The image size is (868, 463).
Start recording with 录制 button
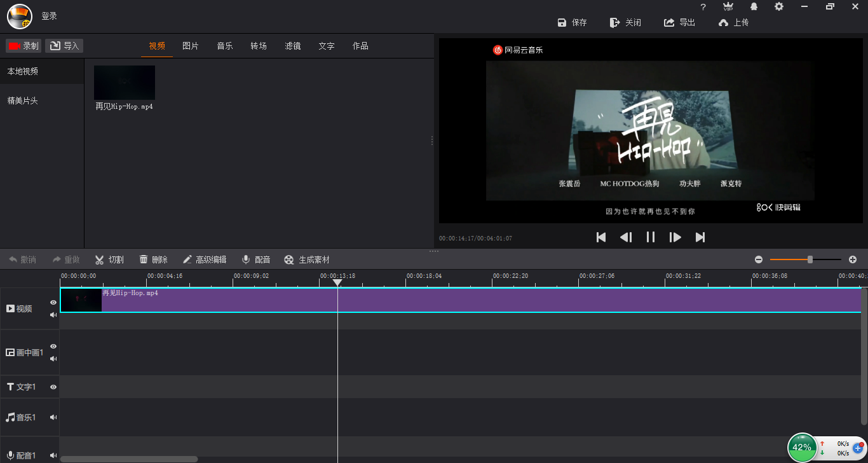click(x=23, y=46)
